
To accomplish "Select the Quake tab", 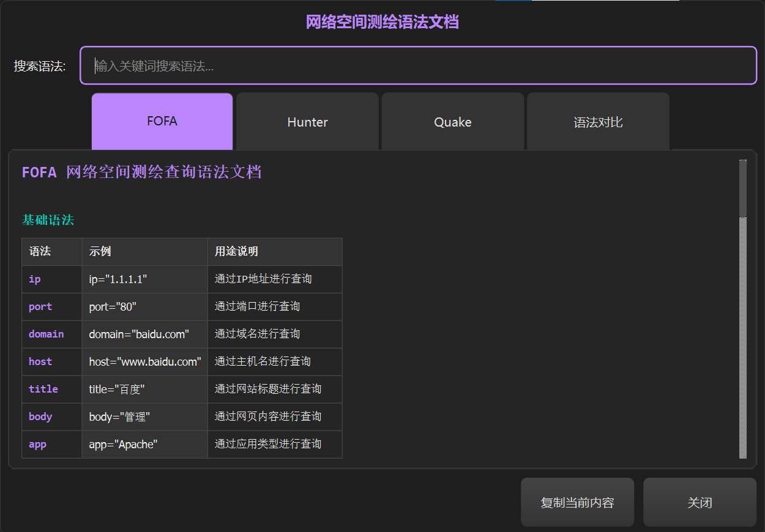I will point(452,122).
